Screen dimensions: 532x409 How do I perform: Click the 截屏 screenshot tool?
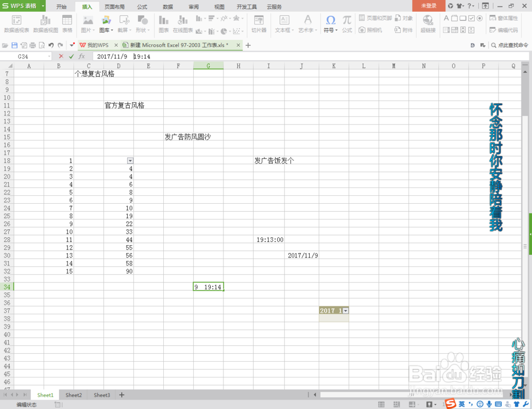124,24
